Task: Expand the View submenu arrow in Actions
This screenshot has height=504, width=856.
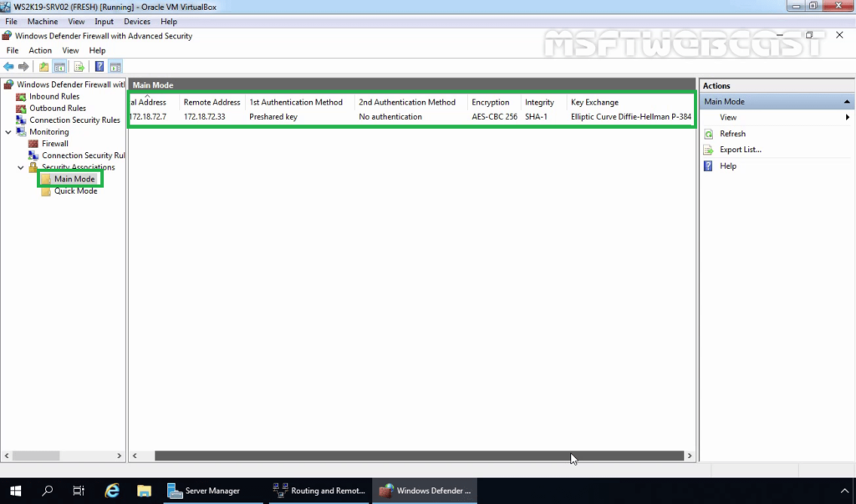Action: (x=848, y=117)
